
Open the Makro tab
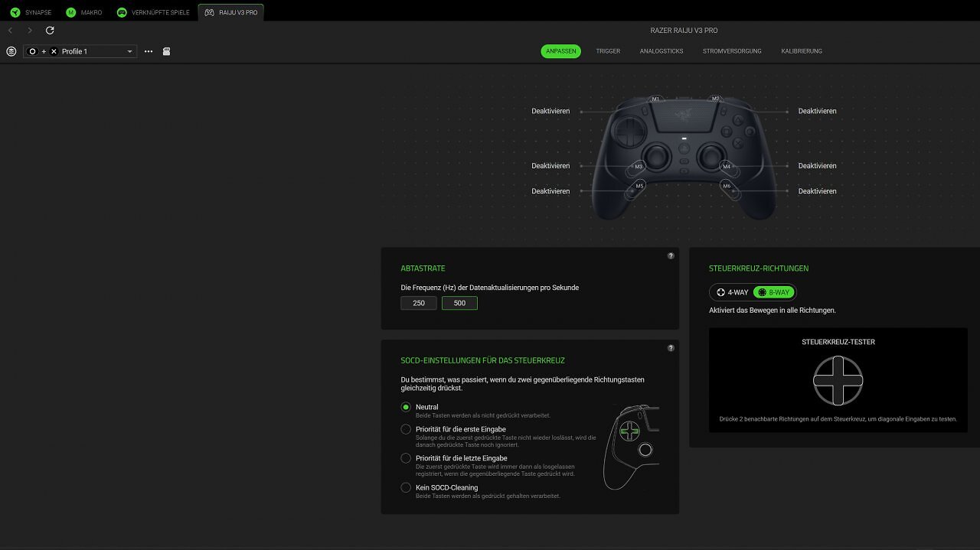pyautogui.click(x=84, y=12)
